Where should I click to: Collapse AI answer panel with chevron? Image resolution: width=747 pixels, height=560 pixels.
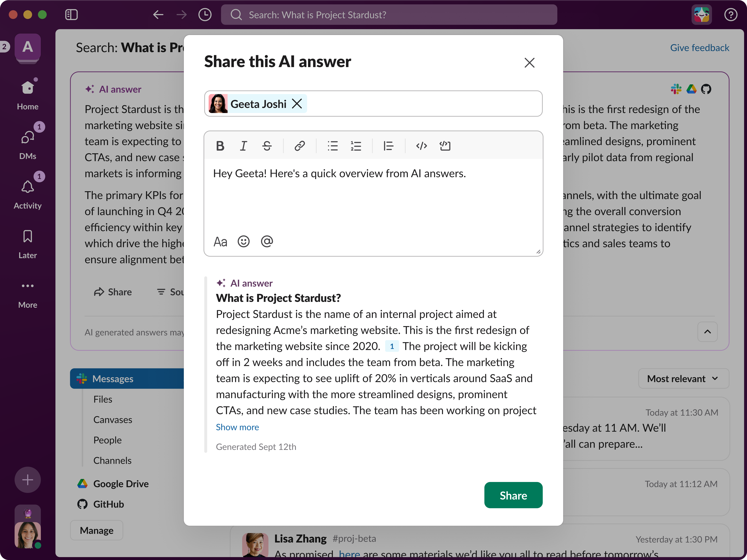(x=707, y=332)
